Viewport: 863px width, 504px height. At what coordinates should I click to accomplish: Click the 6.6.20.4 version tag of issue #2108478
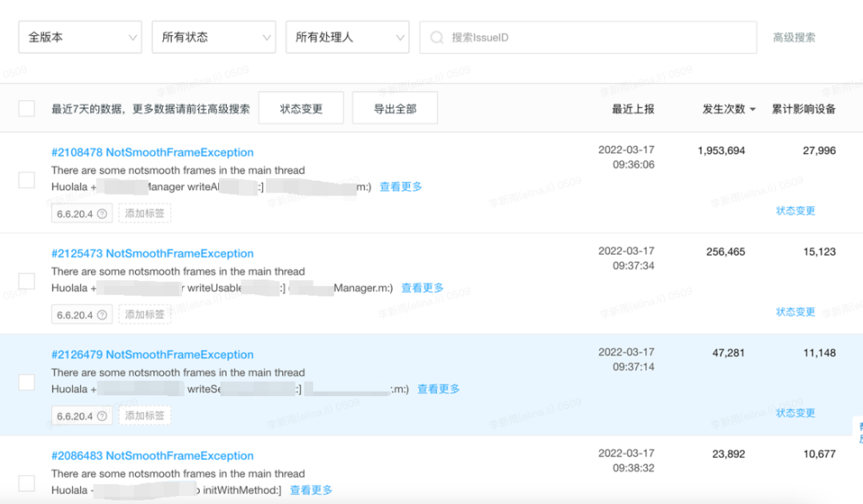point(82,213)
